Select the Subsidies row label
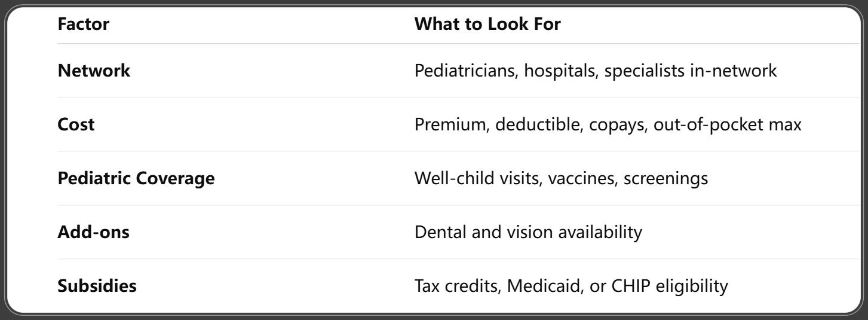 point(97,286)
